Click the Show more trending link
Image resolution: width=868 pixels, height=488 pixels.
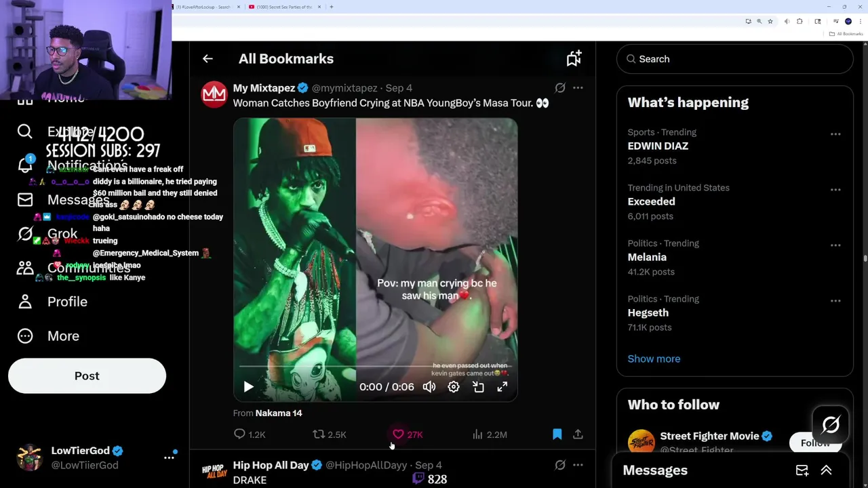point(654,359)
